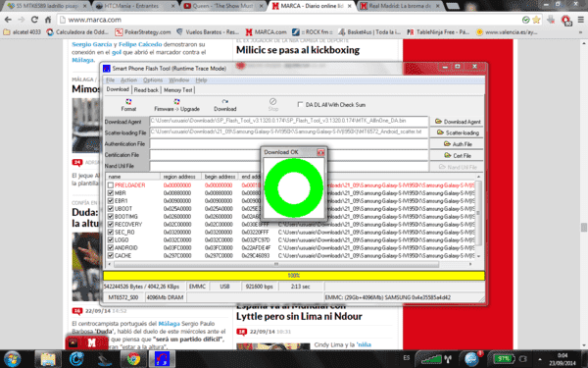The image size is (588, 368).
Task: Open the MARCA.com bookmark
Action: (x=266, y=32)
